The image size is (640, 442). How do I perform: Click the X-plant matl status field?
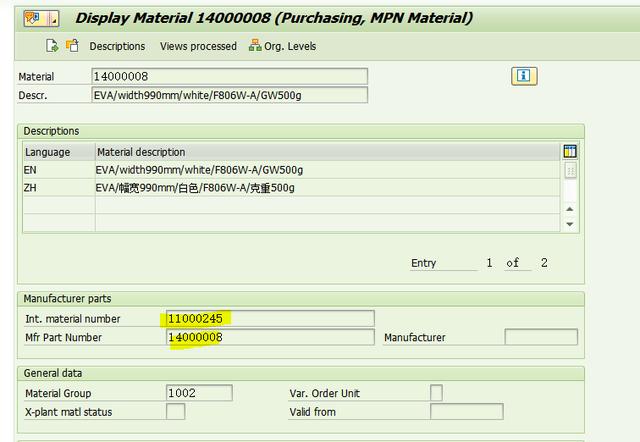coord(176,412)
